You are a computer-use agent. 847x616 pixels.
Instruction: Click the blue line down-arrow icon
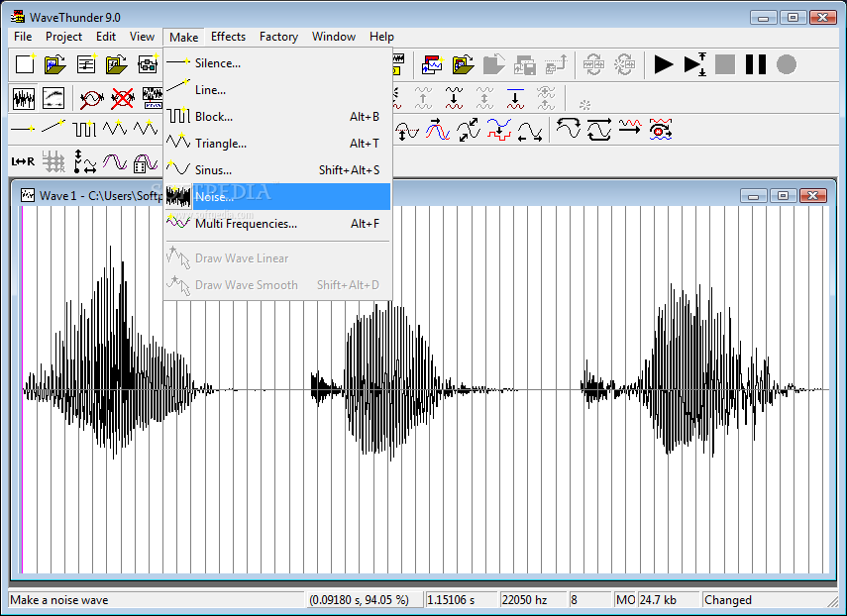tap(515, 98)
